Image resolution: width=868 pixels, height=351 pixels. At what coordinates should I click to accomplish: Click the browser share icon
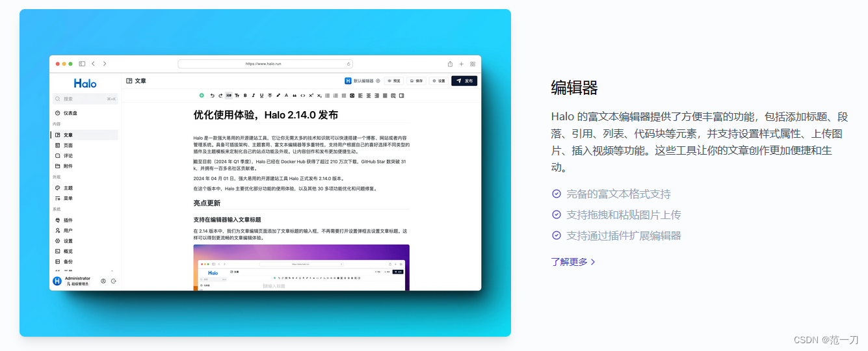450,64
